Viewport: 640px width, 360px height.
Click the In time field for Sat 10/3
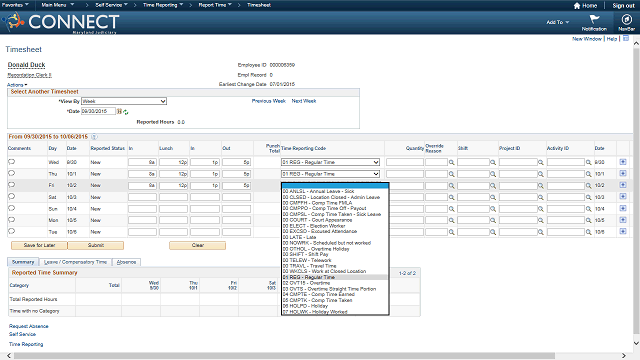point(142,197)
